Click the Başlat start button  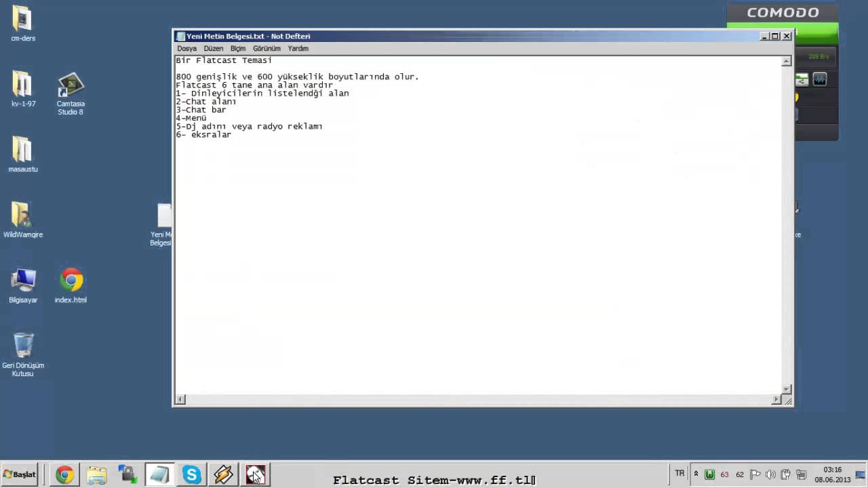[20, 474]
